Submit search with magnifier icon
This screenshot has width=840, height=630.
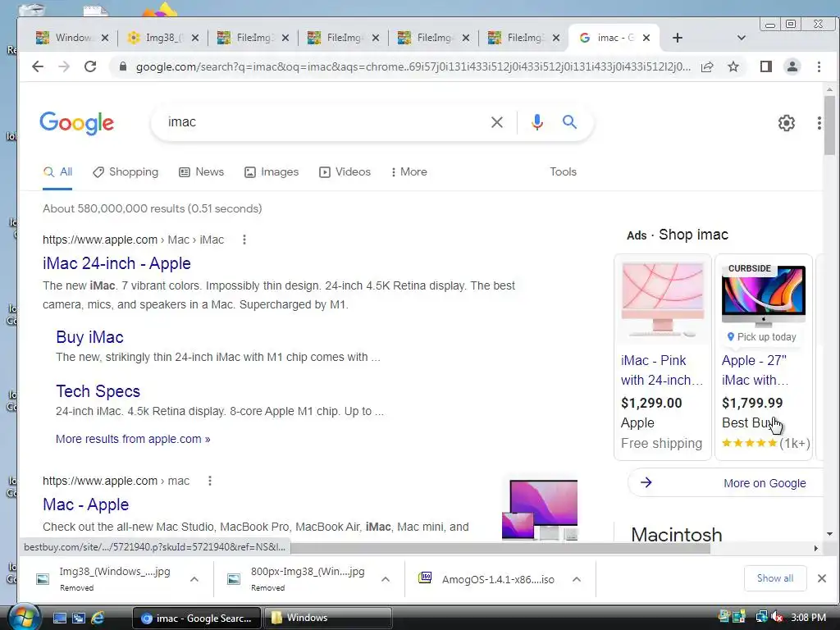tap(569, 122)
